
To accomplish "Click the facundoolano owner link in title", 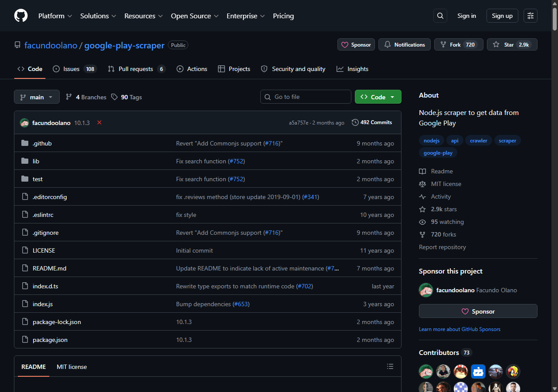I will 51,45.
